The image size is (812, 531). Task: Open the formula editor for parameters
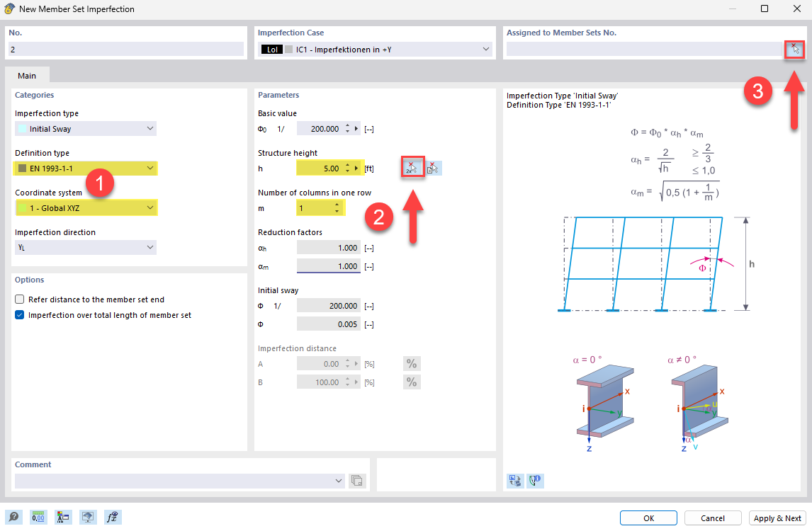[112, 517]
